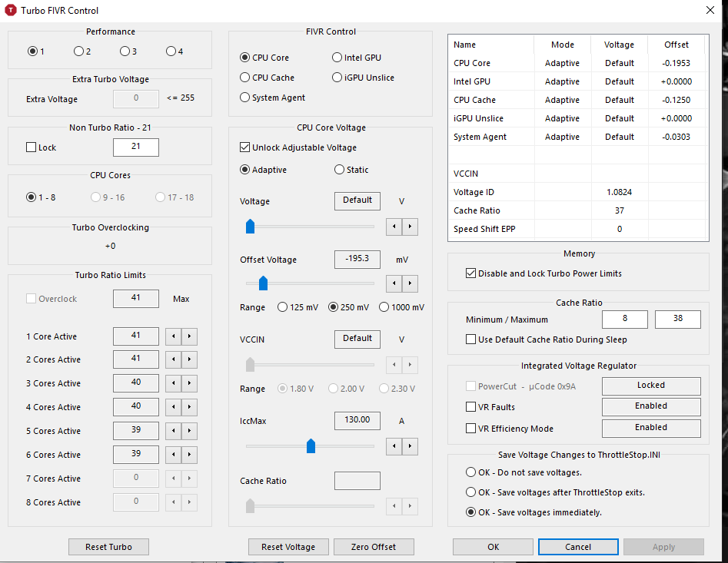Increase IccMax with the right arrow
This screenshot has height=563, width=728.
tap(410, 446)
